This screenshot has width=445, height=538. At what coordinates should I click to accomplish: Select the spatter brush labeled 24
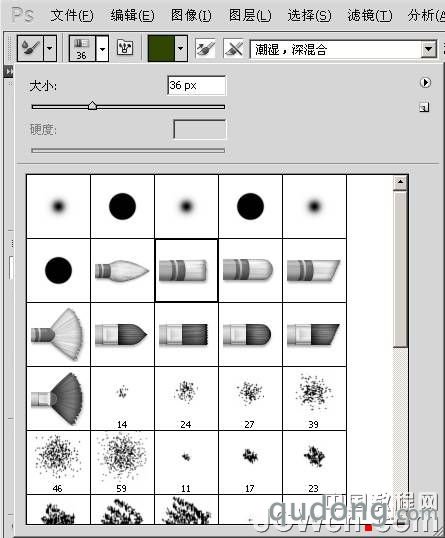[x=186, y=398]
